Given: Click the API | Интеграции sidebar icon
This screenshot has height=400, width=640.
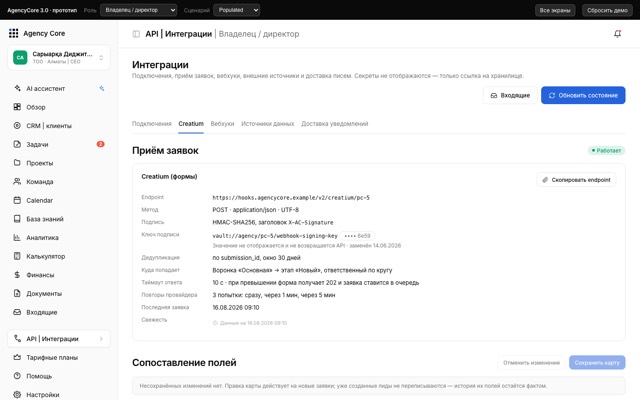Looking at the screenshot, I should [17, 338].
